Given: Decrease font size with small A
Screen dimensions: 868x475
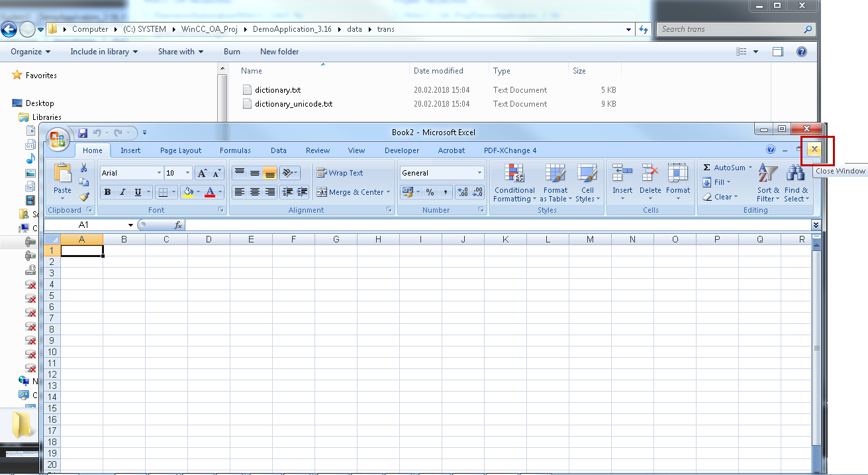Looking at the screenshot, I should [x=217, y=173].
